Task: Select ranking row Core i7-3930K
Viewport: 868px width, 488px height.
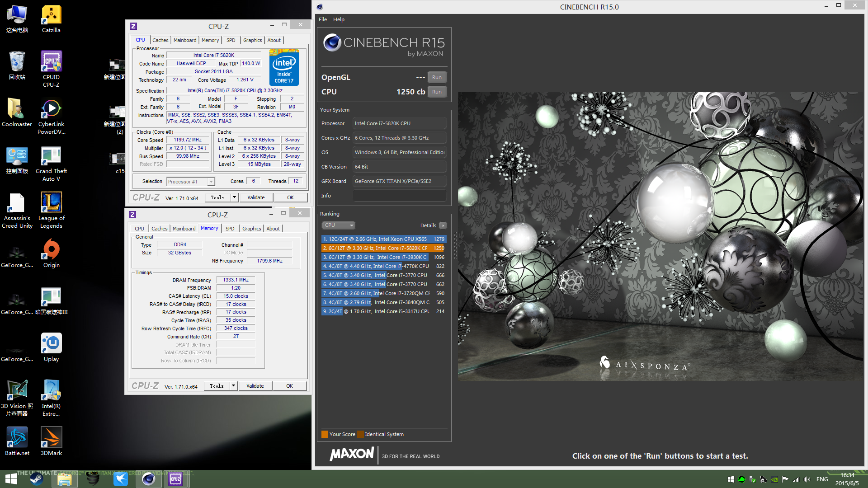Action: (x=383, y=257)
